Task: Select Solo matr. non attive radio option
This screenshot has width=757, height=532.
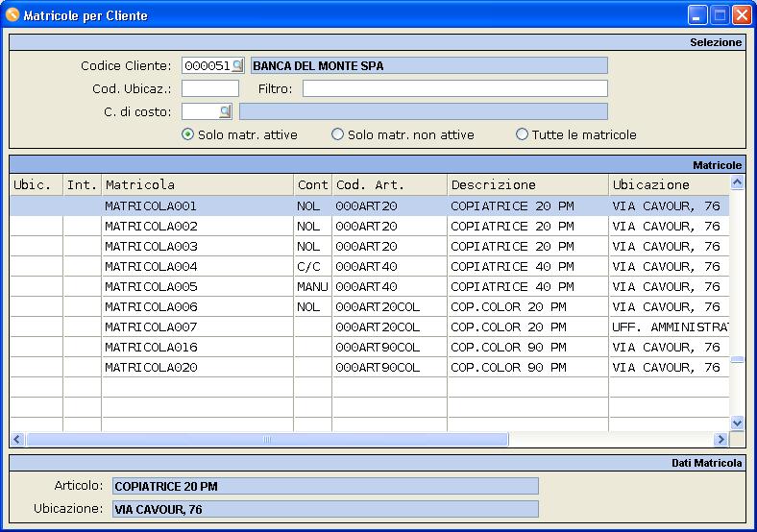Action: pyautogui.click(x=337, y=134)
